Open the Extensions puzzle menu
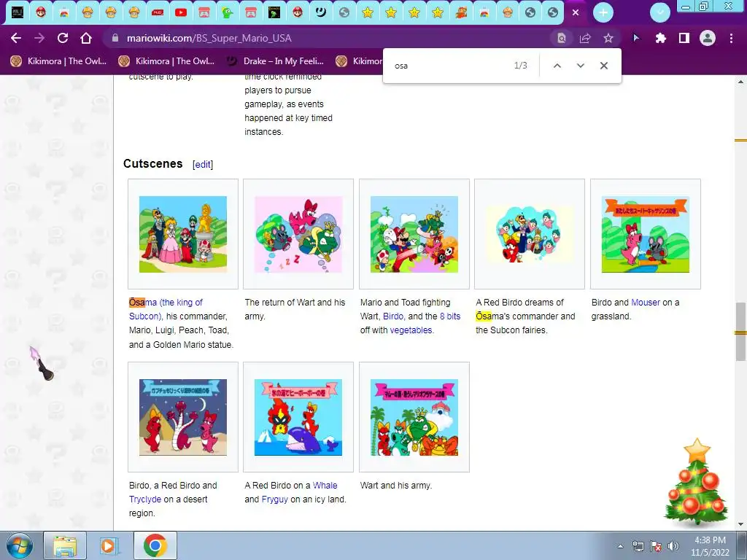747x560 pixels. point(660,38)
